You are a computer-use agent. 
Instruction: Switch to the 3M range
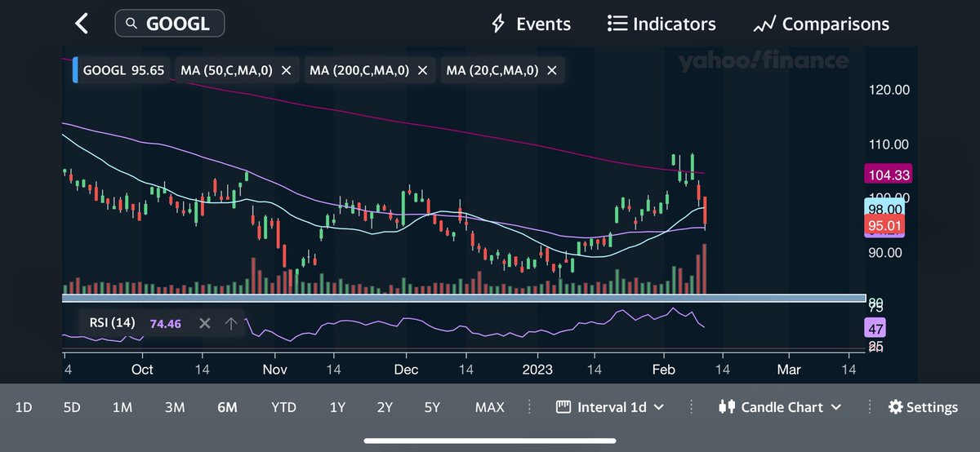click(x=174, y=407)
